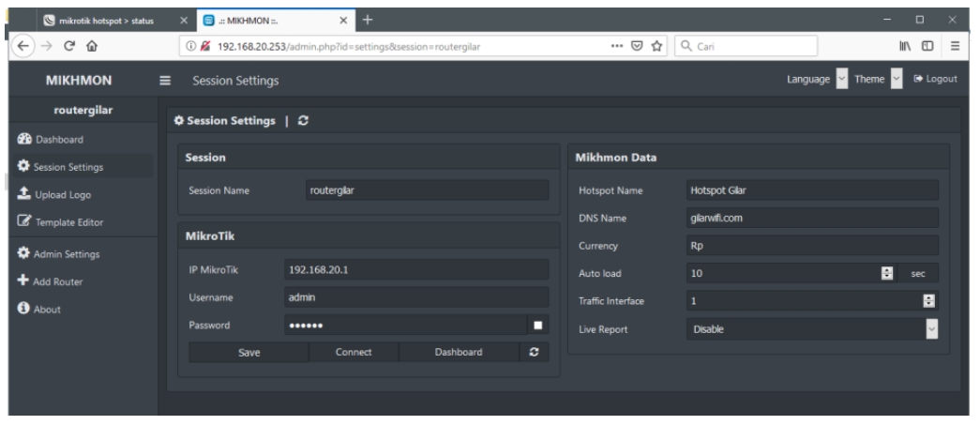
Task: Click the insecure connection lock icon
Action: click(205, 46)
